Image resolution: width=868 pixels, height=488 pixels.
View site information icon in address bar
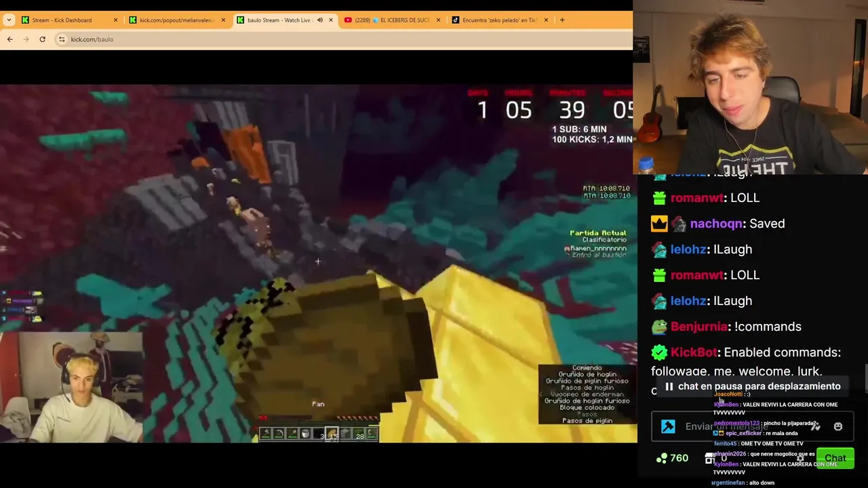[x=62, y=39]
